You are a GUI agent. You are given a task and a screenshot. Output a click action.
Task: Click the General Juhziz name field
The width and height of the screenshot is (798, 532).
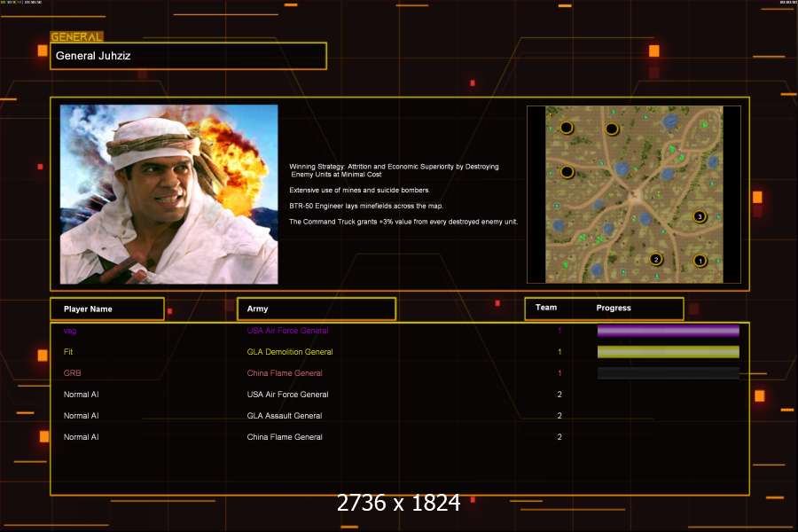[x=188, y=56]
